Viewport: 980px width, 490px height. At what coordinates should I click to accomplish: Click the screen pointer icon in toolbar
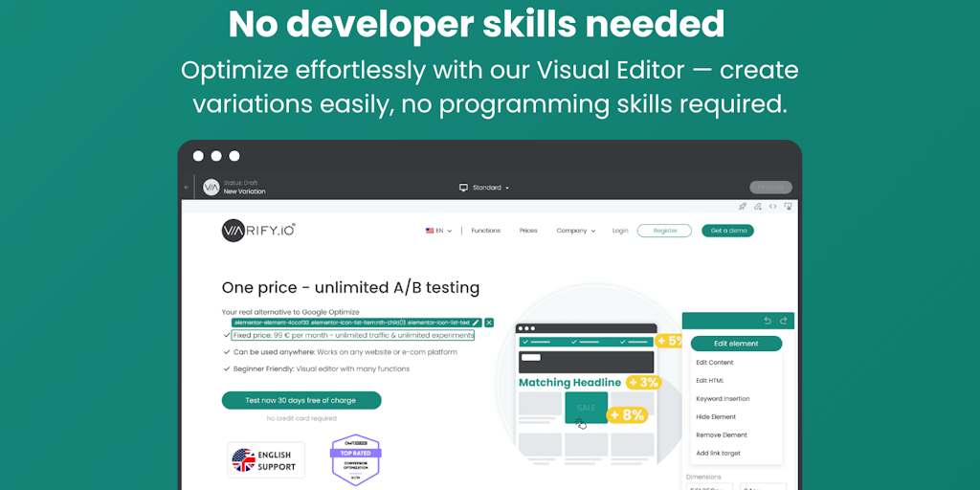click(x=788, y=206)
